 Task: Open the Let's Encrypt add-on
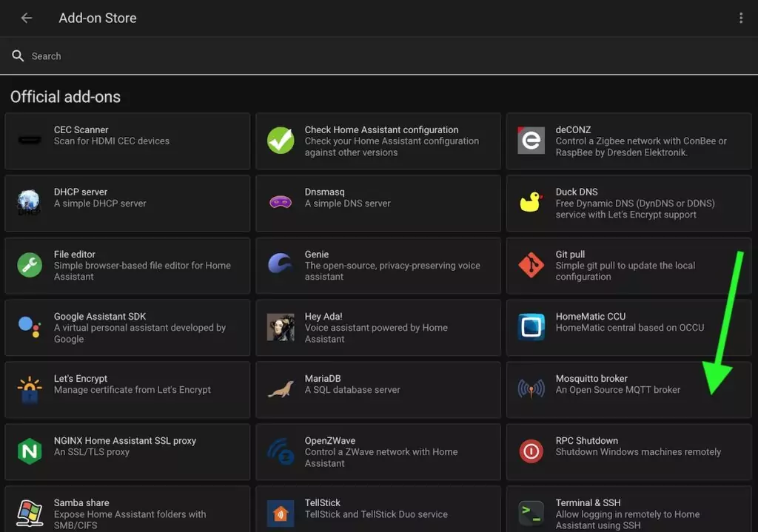(127, 389)
